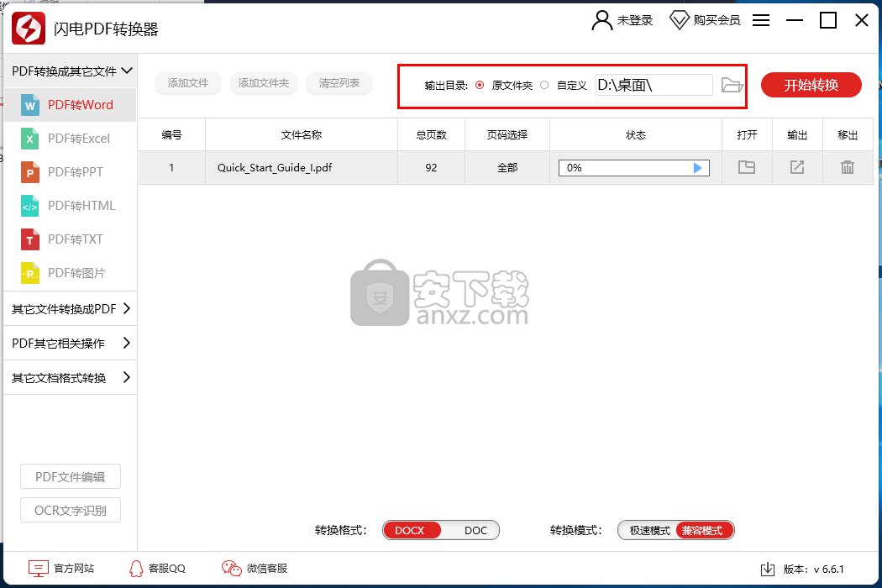Click the 文件名称 column header
882x588 pixels.
[x=302, y=135]
